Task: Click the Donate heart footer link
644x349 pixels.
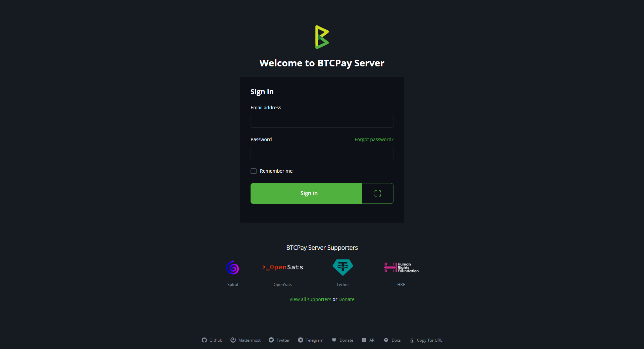Action: click(342, 340)
